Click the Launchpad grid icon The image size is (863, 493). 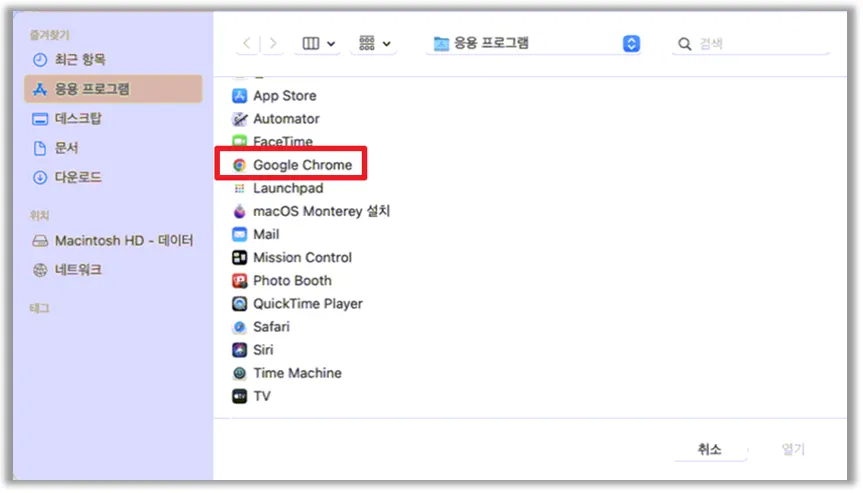click(x=239, y=188)
